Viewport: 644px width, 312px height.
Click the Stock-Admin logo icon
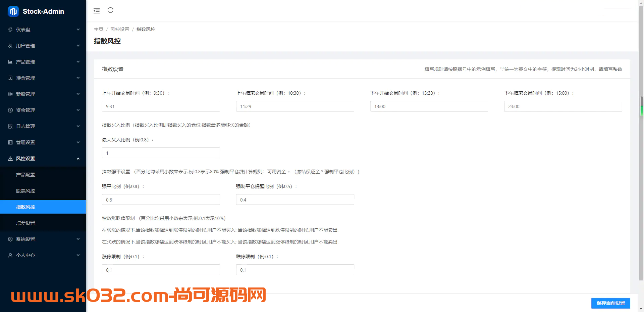tap(13, 11)
